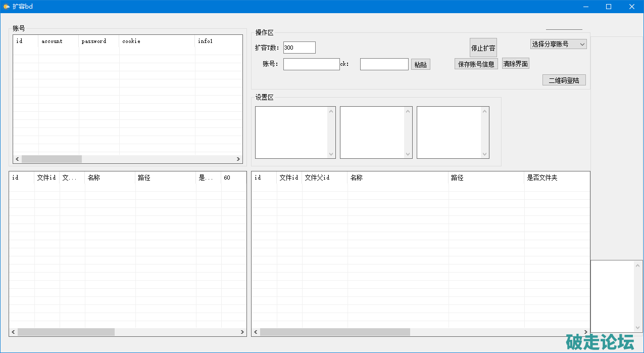Click the 停止扩容 button
Viewport: 644px width, 353px height.
coord(483,48)
